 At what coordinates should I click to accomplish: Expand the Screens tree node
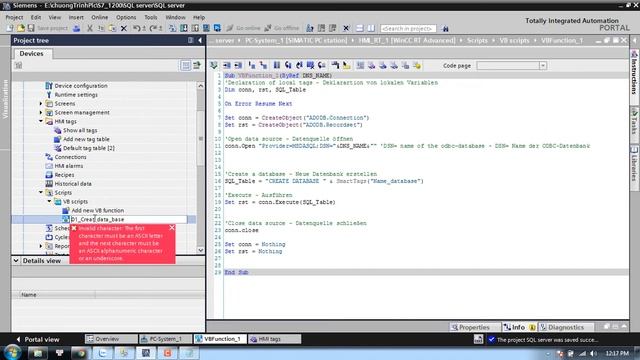pos(41,104)
